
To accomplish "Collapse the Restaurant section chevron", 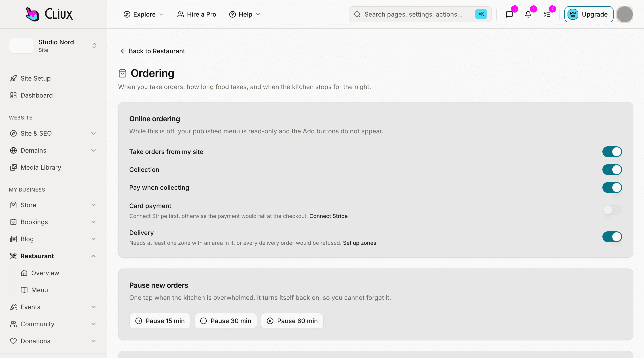I will [93, 256].
